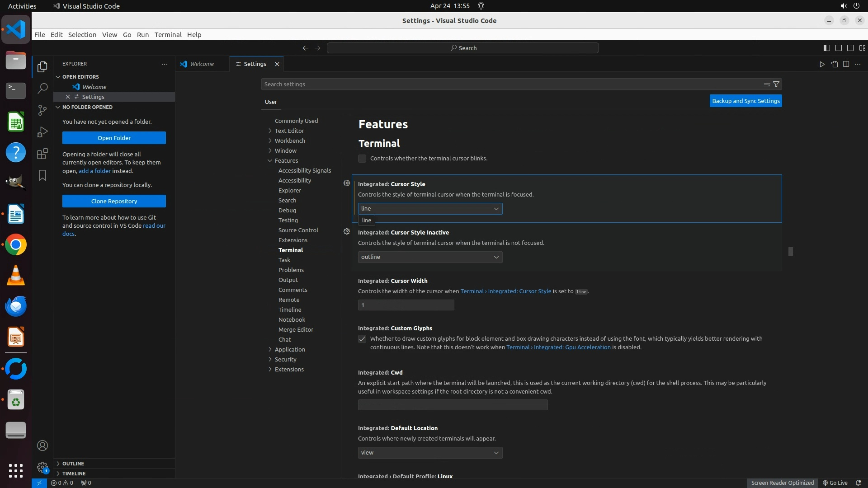Click Open Settings (JSON) icon in editor toolbar
Viewport: 868px width, 488px height.
[834, 64]
